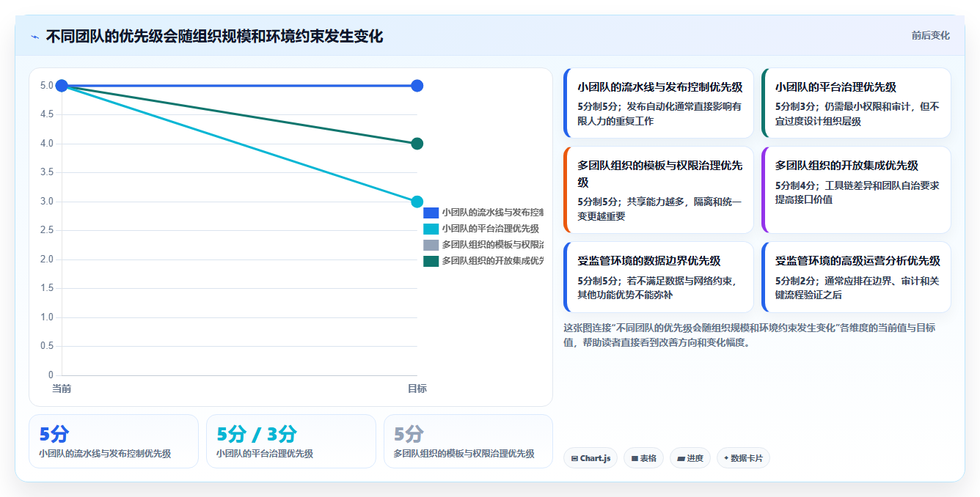This screenshot has height=497, width=980.
Task: Toggle the cyan 小团队的平台治理优先级 legend swatch
Action: [431, 229]
